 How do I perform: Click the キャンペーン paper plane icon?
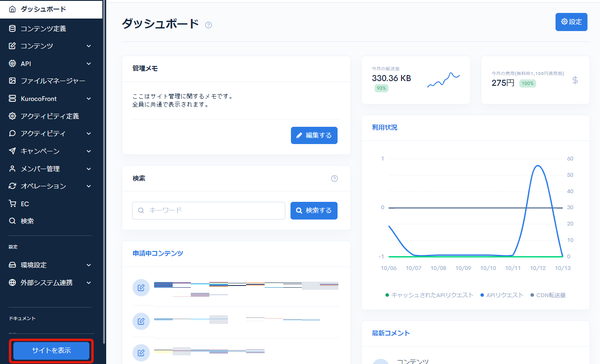pos(12,151)
